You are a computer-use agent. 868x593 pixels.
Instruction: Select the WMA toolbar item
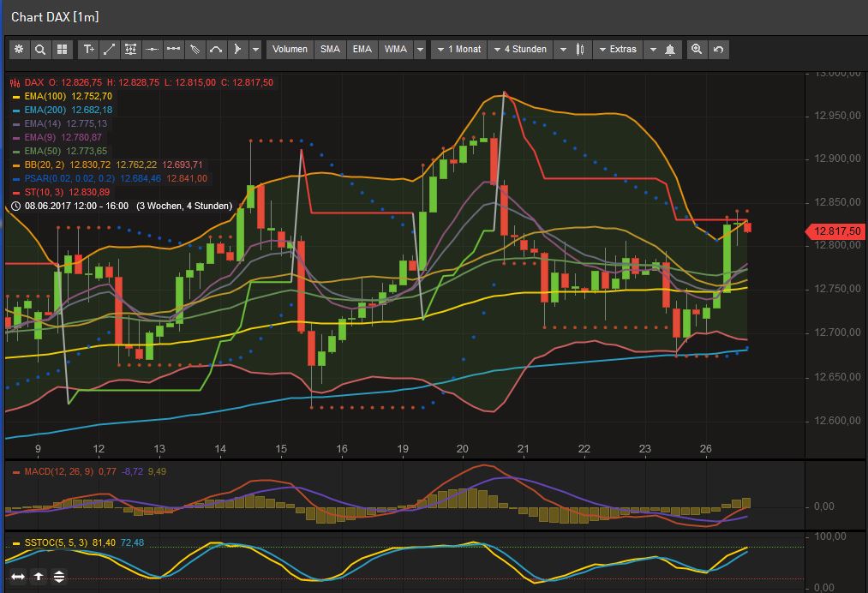coord(396,50)
